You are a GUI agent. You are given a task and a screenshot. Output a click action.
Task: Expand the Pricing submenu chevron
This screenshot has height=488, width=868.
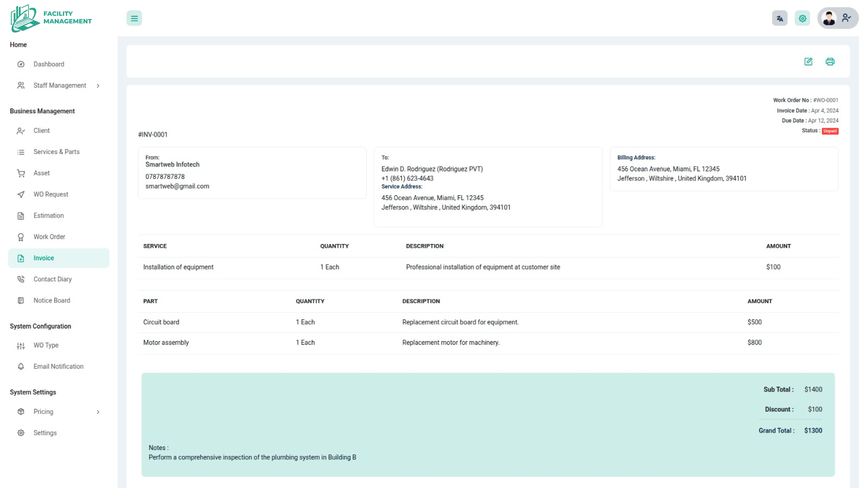click(98, 412)
